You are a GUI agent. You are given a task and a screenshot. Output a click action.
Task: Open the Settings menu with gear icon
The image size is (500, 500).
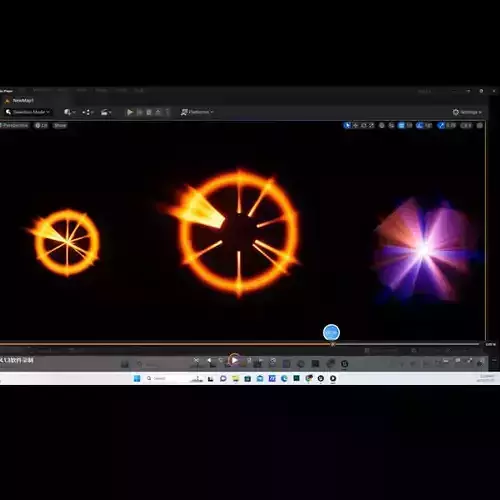(x=467, y=112)
